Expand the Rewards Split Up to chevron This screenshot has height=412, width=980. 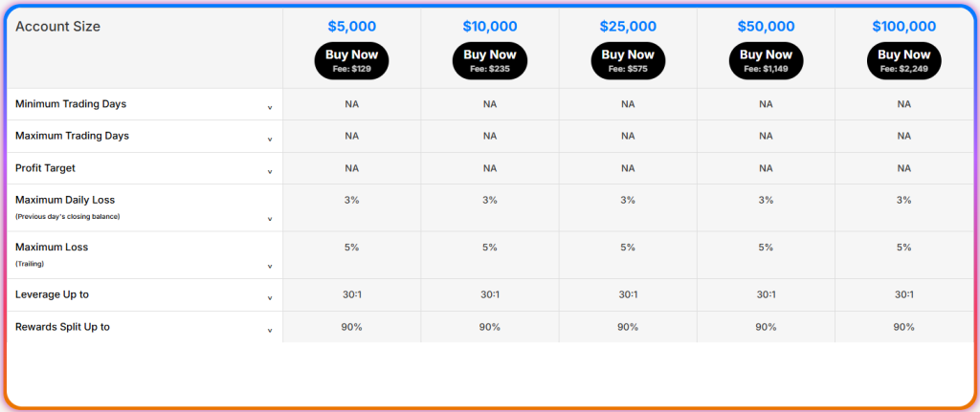(x=270, y=331)
